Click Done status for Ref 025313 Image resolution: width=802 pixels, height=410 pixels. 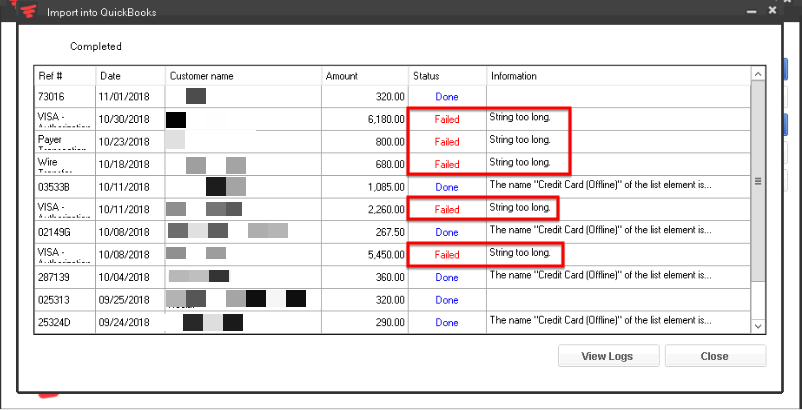(x=447, y=300)
